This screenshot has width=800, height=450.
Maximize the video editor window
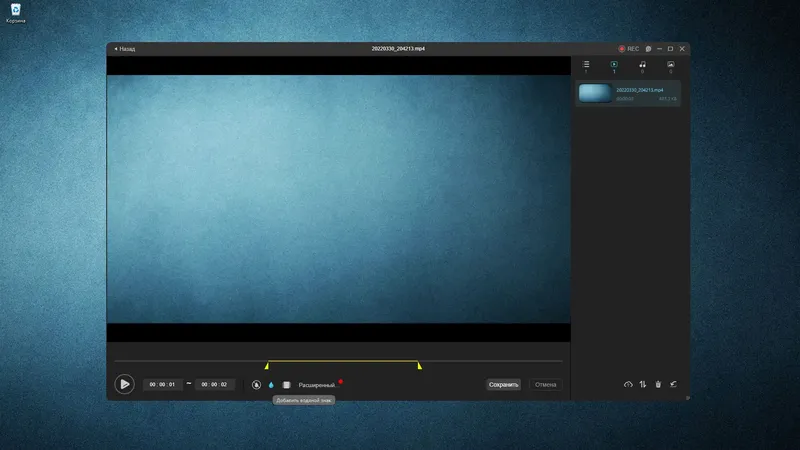coord(670,49)
